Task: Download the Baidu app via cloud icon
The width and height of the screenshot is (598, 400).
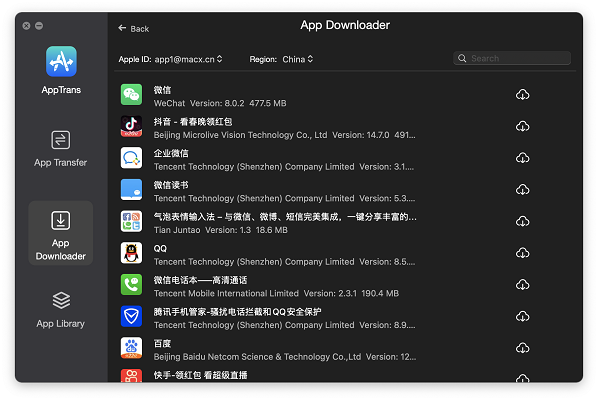Action: coord(522,348)
